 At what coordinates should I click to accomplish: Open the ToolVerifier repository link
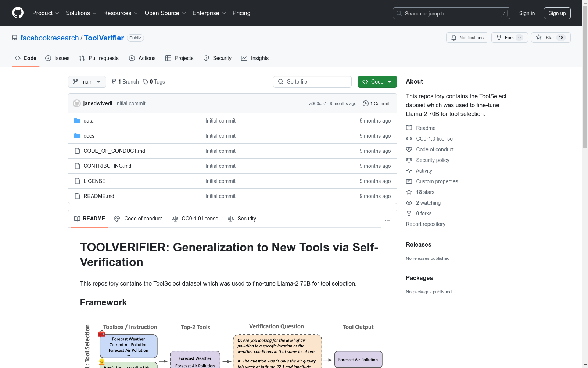(104, 38)
